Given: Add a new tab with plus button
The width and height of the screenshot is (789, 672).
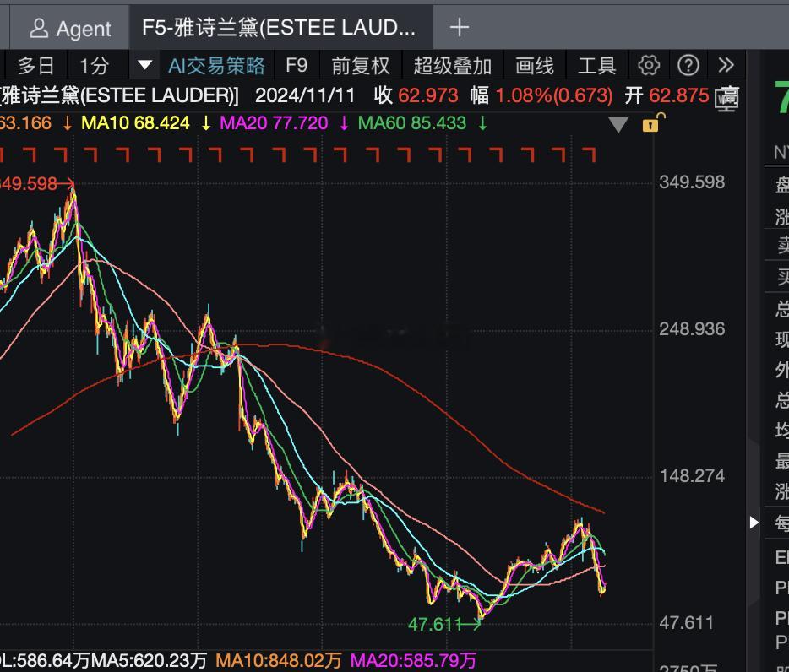Looking at the screenshot, I should tap(460, 28).
